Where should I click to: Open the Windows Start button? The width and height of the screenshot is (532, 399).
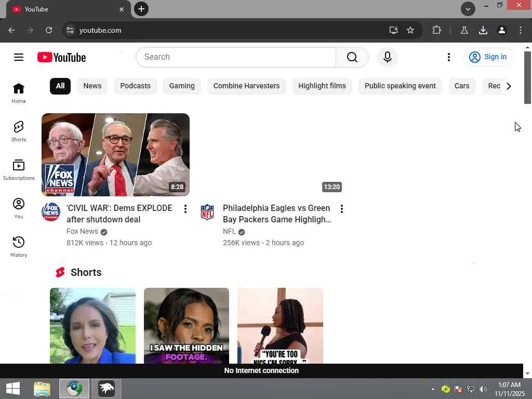coord(13,389)
